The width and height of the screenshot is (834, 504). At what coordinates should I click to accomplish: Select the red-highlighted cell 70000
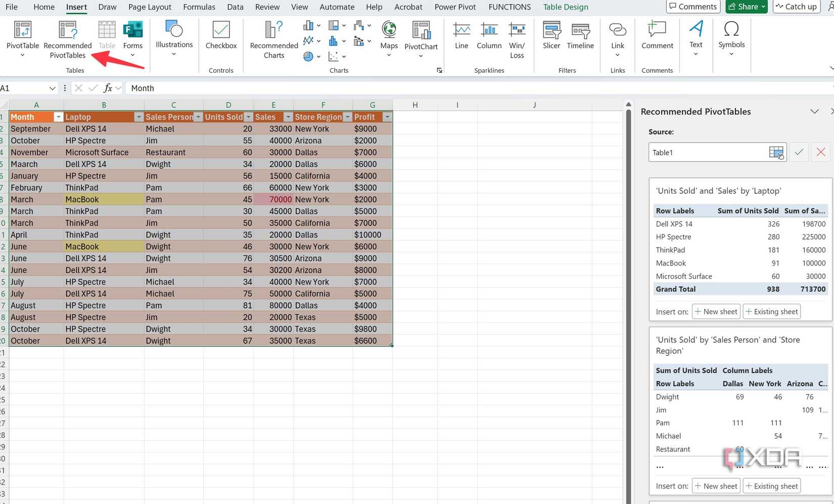click(x=273, y=200)
